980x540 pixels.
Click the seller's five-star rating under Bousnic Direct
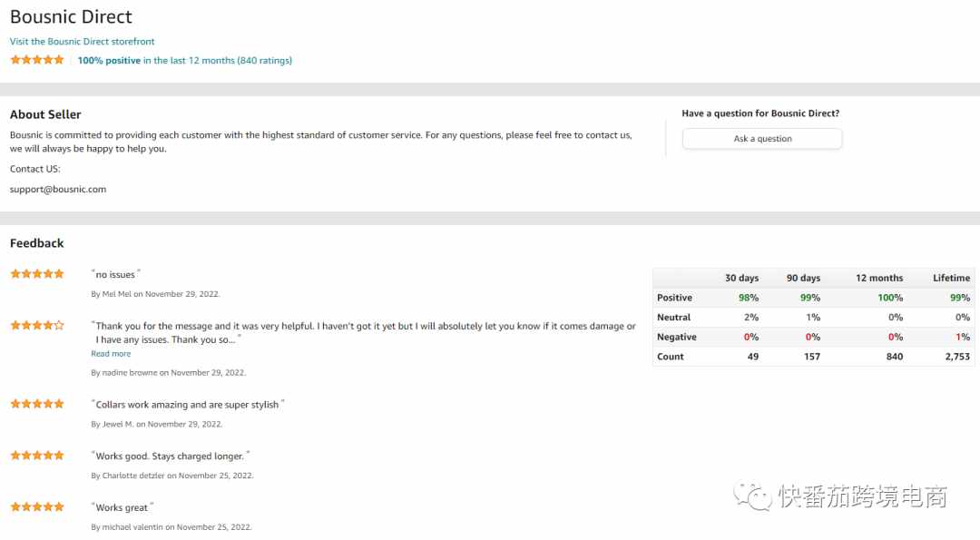37,60
